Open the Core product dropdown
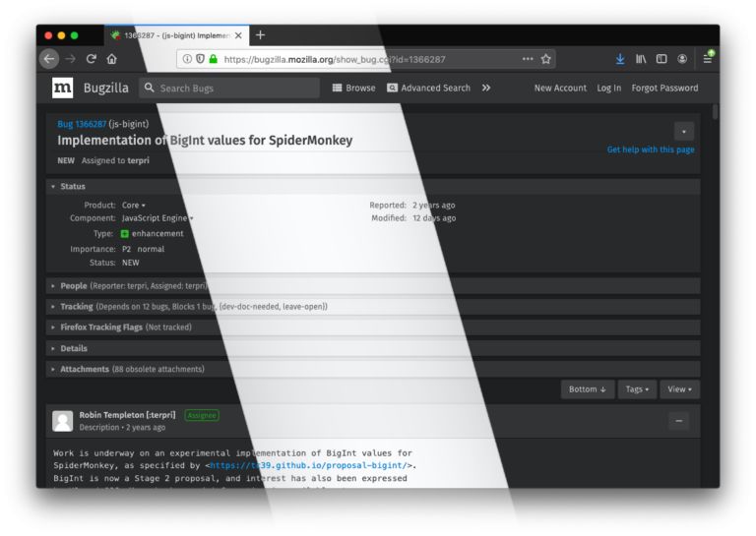This screenshot has width=756, height=536. point(134,206)
